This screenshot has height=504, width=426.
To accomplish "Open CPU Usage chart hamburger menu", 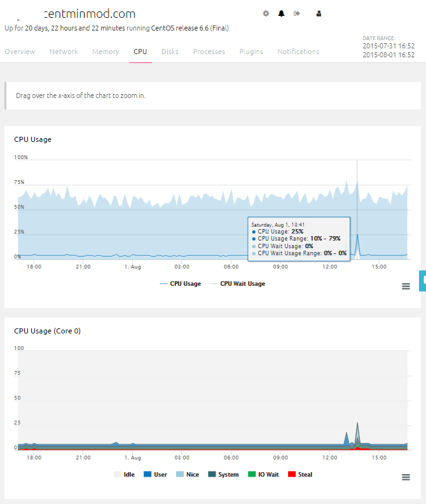I will 406,286.
